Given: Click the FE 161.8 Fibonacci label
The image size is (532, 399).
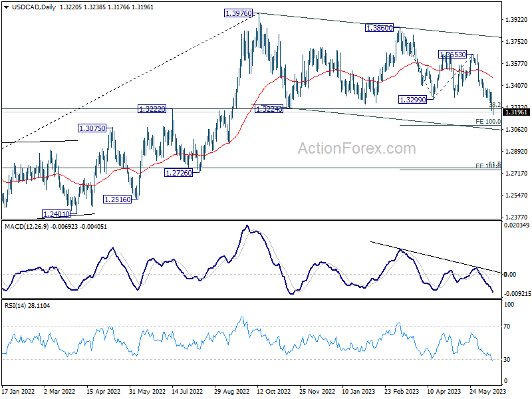Looking at the screenshot, I should [488, 165].
